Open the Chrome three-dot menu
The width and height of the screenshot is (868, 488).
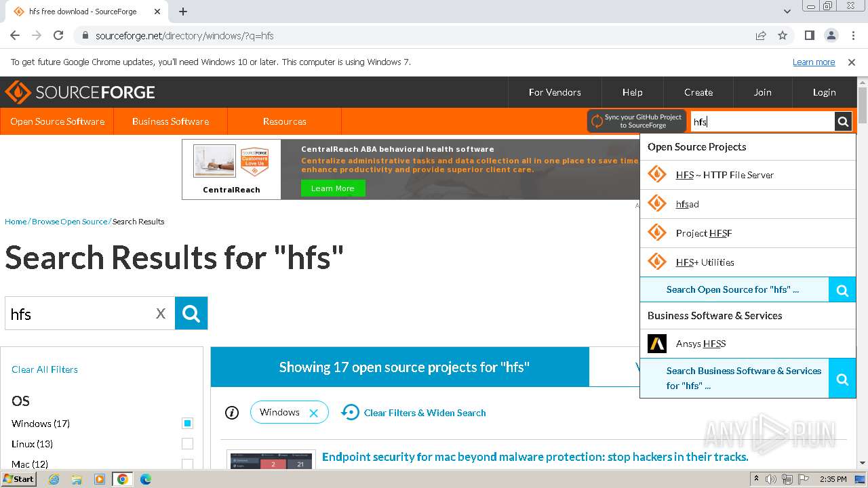pos(852,35)
